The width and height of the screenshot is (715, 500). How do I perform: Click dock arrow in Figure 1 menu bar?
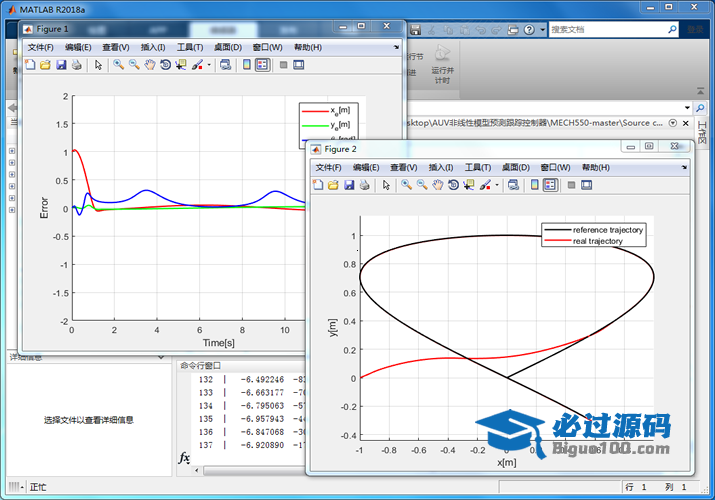(396, 47)
